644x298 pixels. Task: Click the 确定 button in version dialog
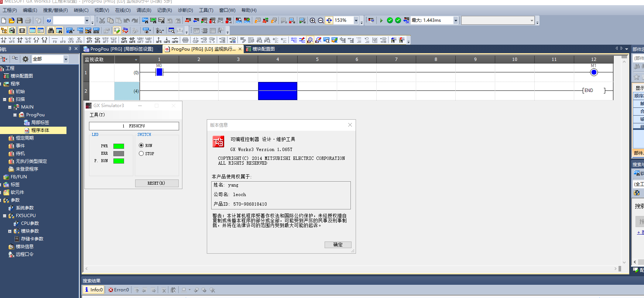(x=338, y=245)
